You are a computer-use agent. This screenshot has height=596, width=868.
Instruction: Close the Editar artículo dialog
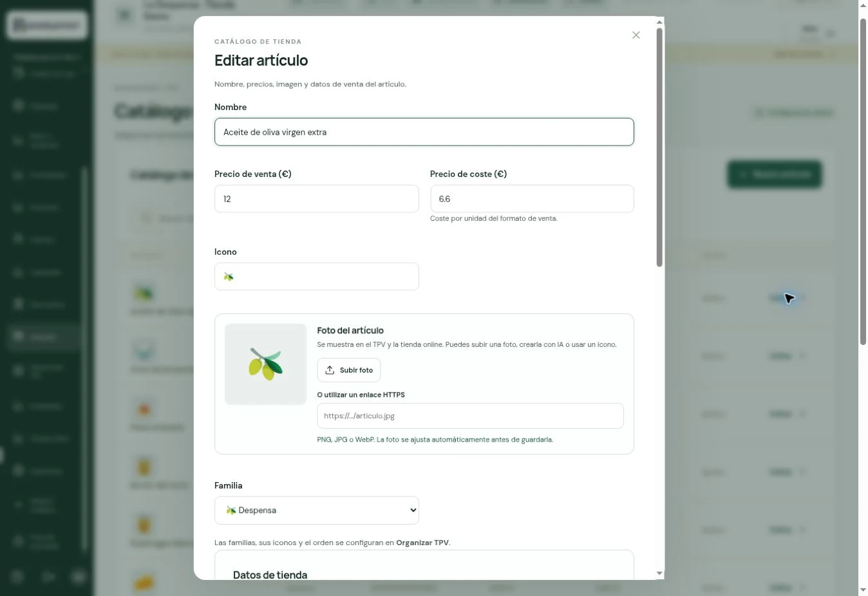636,35
